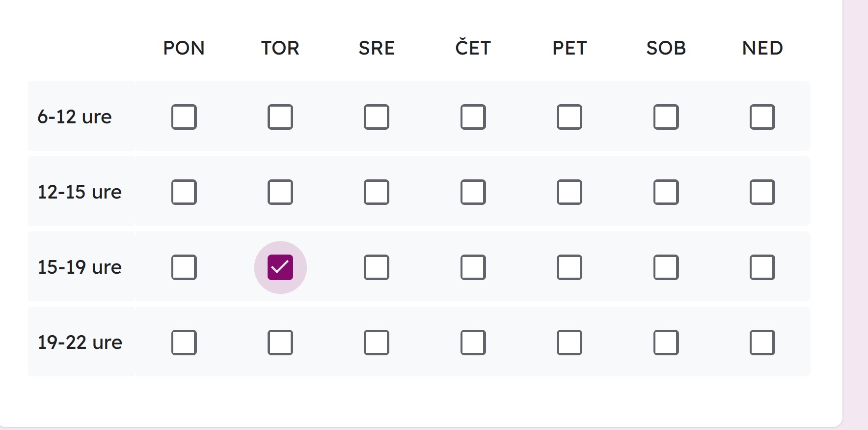Select PON in the 12-15 ure row

click(x=184, y=192)
